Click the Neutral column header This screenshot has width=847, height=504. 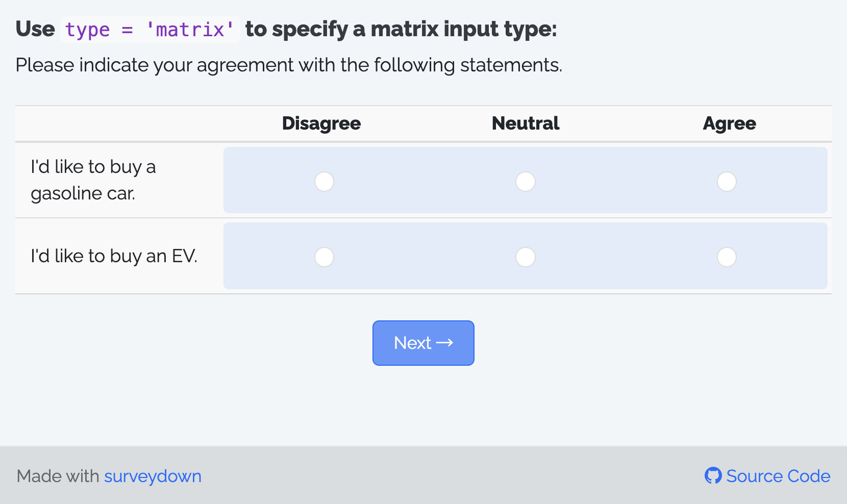525,123
